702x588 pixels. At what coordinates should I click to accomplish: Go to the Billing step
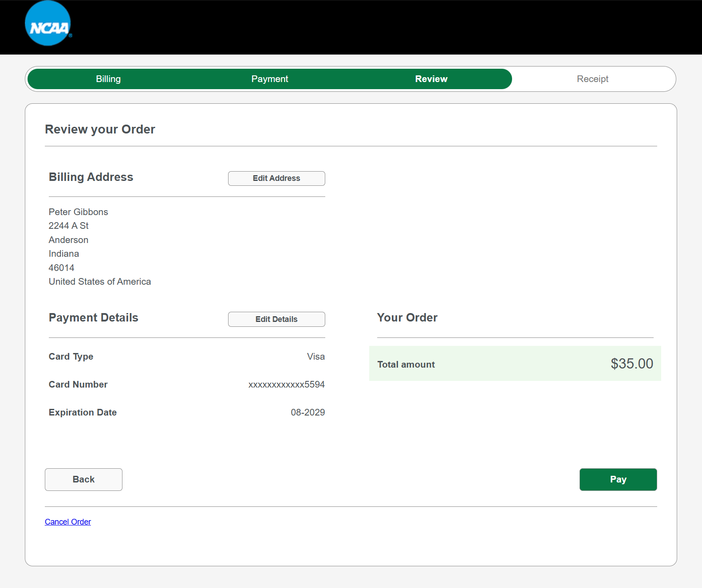(108, 79)
